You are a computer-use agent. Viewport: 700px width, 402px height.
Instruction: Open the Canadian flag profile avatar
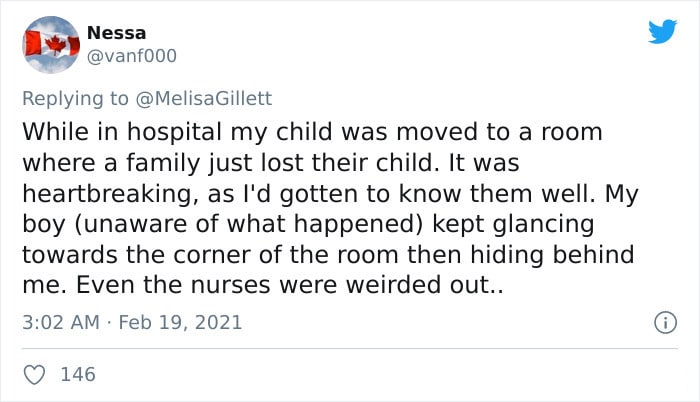51,45
